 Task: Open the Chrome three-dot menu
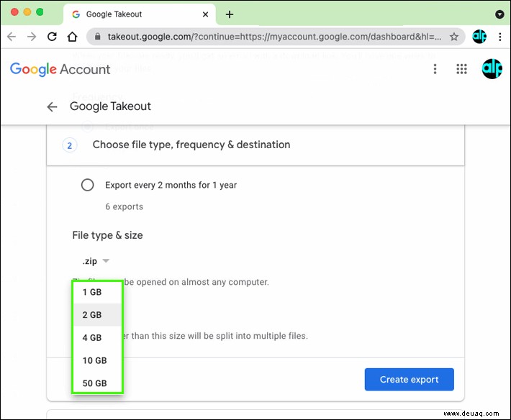point(500,37)
